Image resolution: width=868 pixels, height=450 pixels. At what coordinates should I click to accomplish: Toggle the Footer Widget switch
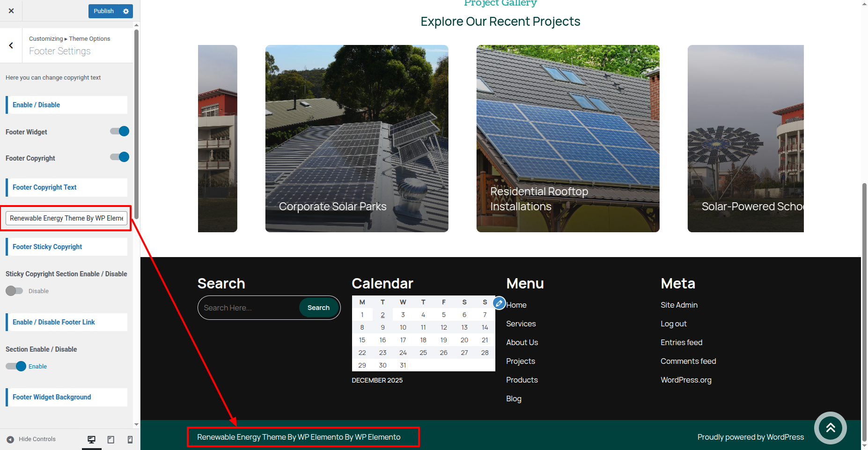tap(120, 132)
